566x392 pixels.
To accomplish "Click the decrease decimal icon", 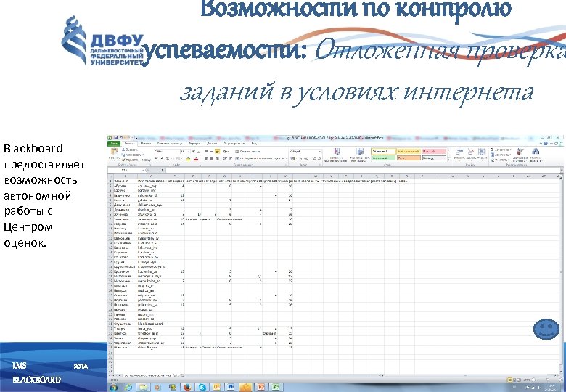I will point(319,158).
